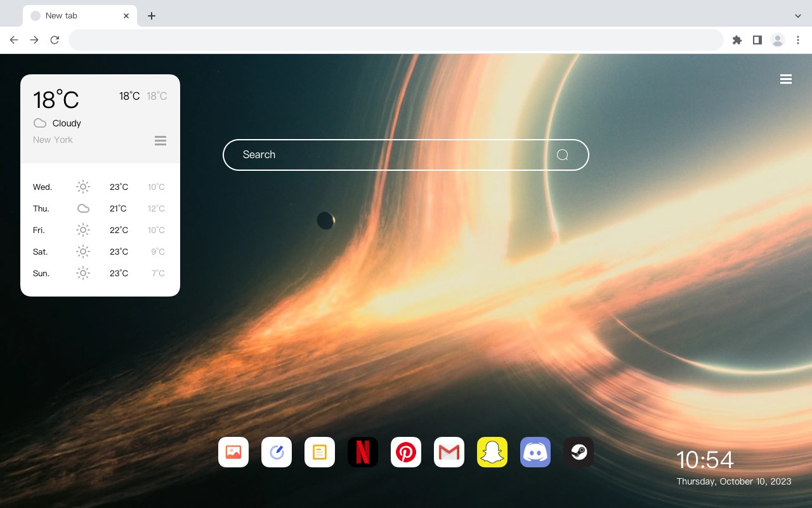812x508 pixels.
Task: Click the Saturday sun forecast icon
Action: coord(83,251)
